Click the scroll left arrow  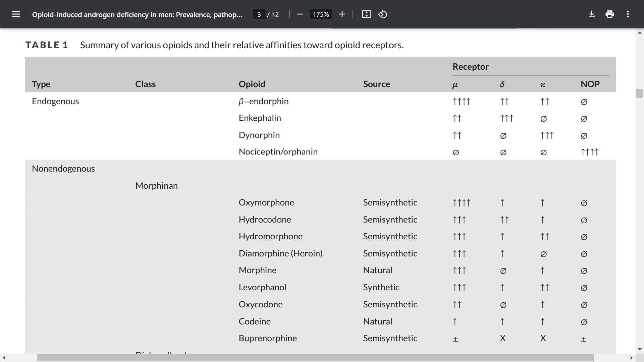coord(4,358)
